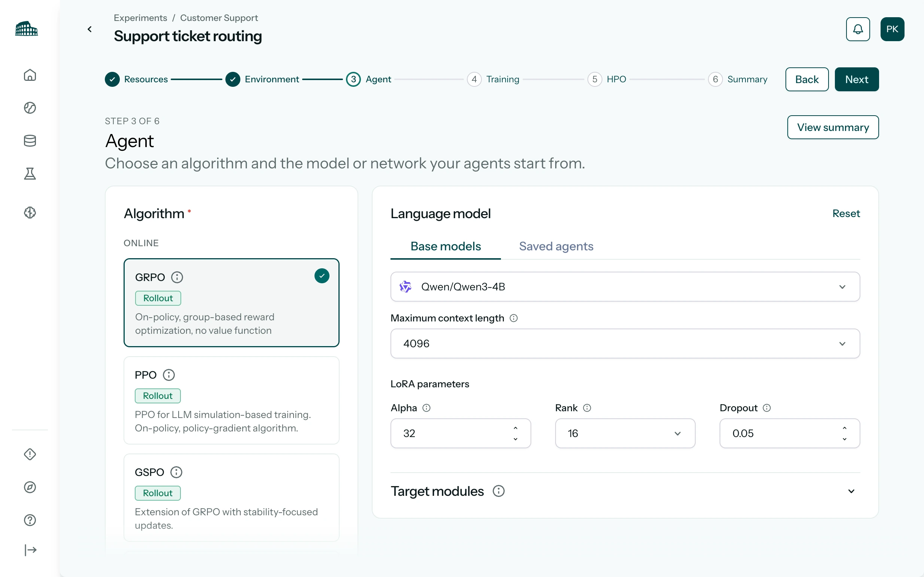Switch to the Saved agents tab
924x577 pixels.
[556, 246]
